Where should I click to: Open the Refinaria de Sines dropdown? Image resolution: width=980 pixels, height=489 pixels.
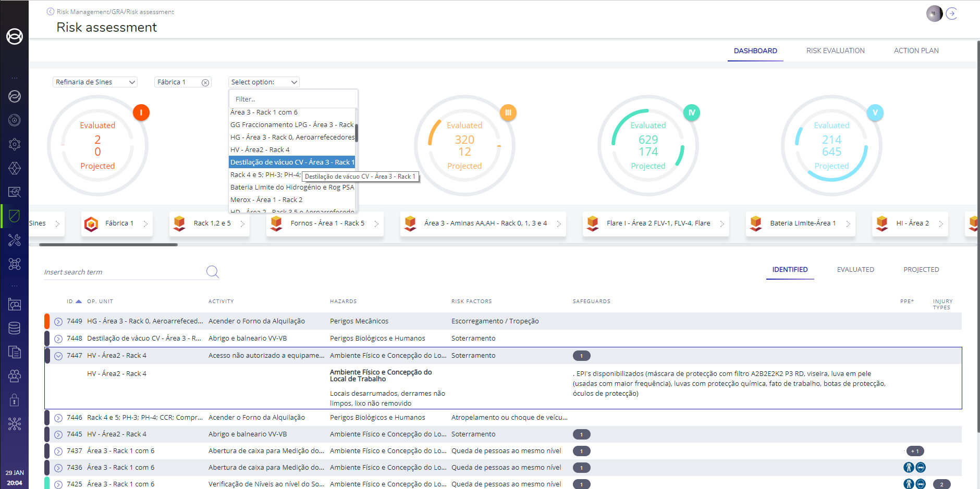pos(95,82)
